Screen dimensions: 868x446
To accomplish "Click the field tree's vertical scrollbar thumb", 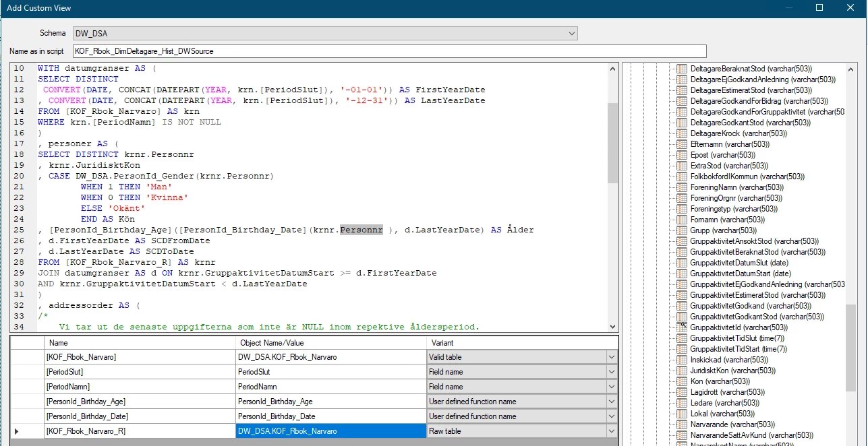I will click(x=851, y=347).
